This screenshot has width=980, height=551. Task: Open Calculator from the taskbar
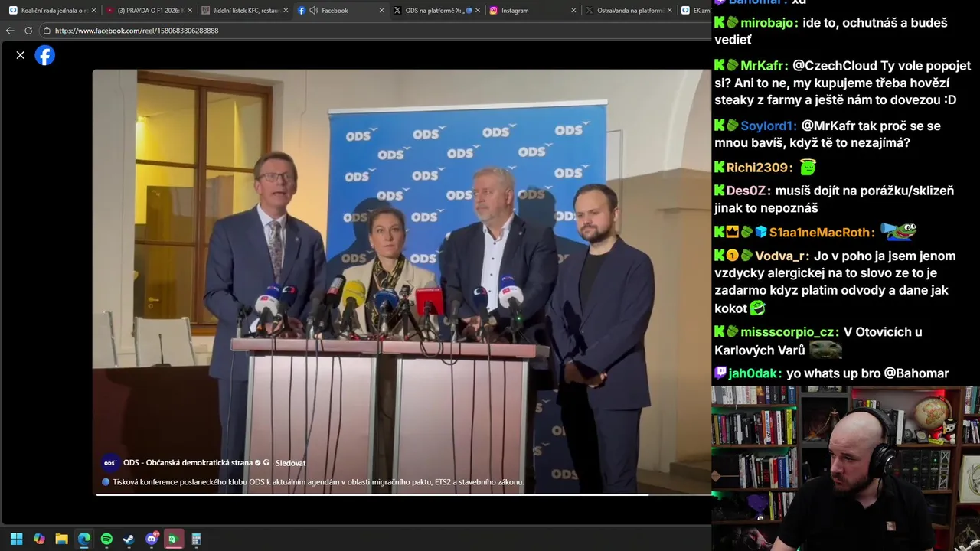[196, 539]
